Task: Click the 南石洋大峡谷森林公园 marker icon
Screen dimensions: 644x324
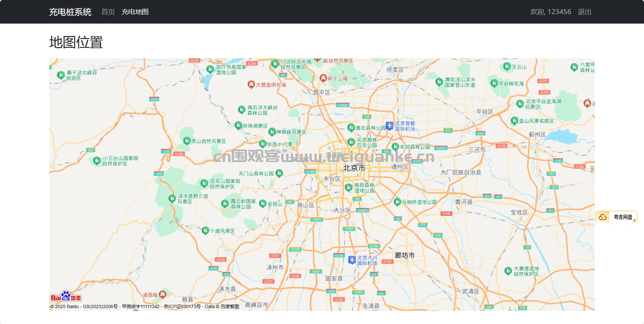Action: (x=241, y=110)
